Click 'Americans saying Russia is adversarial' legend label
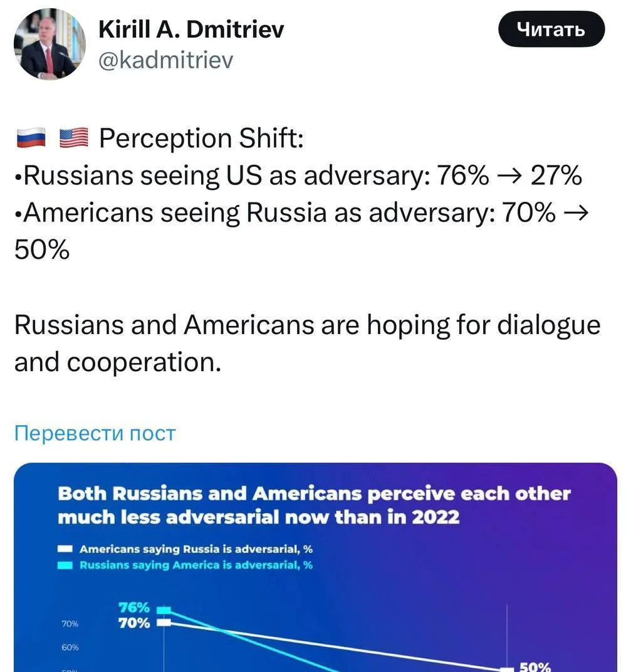631x672 pixels. [x=196, y=549]
